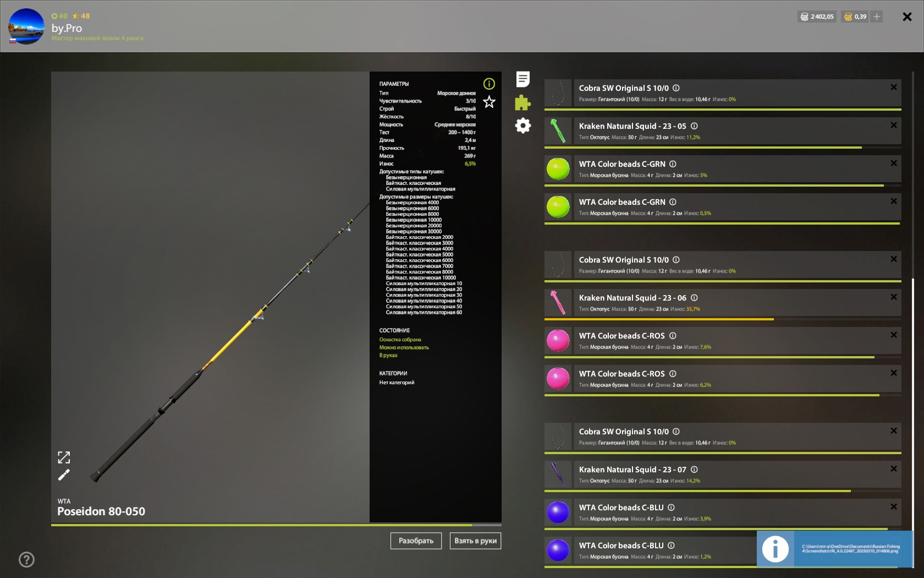
Task: Open the rod info icon in parameters
Action: pyautogui.click(x=489, y=84)
